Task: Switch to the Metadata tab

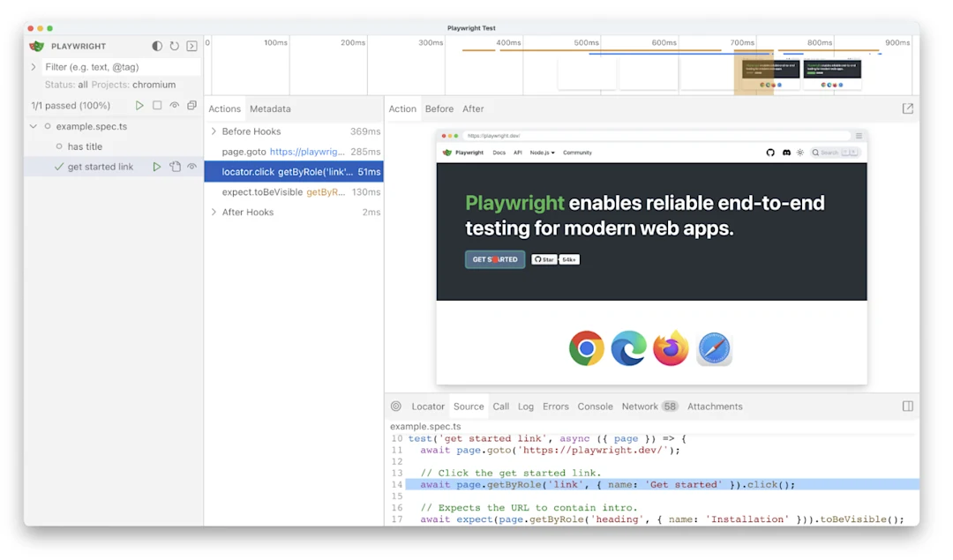Action: tap(270, 108)
